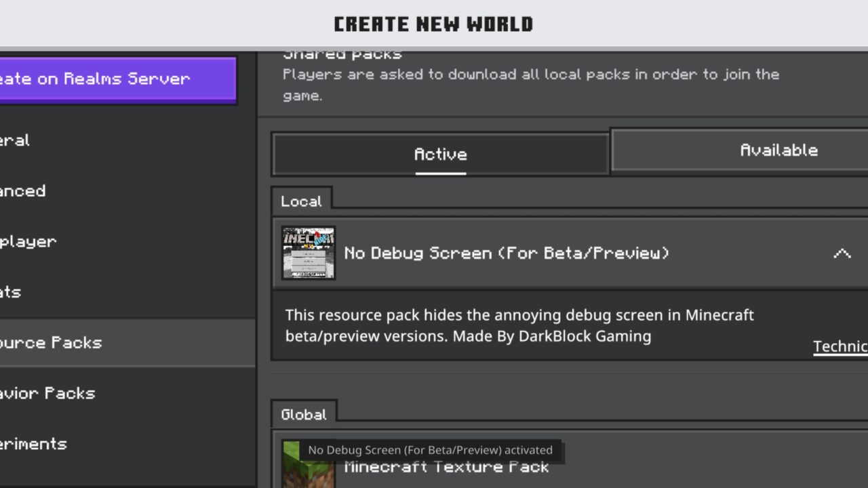Collapse the No Debug Screen pack details
This screenshot has height=488, width=868.
tap(842, 253)
